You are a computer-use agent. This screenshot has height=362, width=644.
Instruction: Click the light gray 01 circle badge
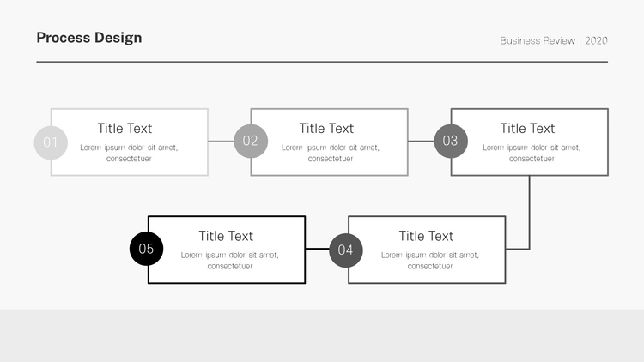tap(51, 142)
